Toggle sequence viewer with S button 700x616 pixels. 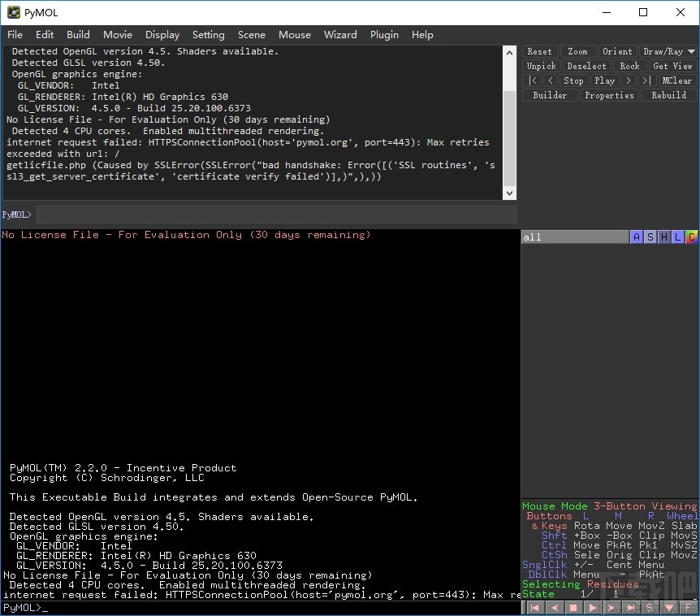tap(650, 608)
